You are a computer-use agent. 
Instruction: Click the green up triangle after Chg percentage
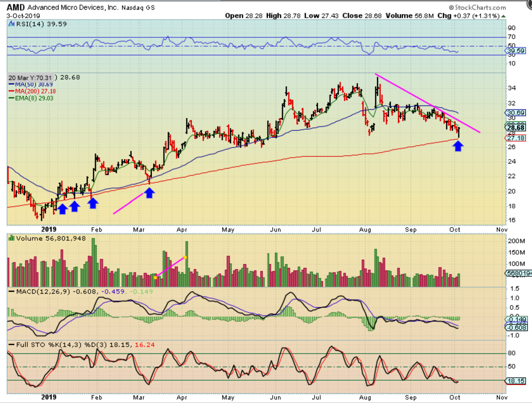point(503,16)
